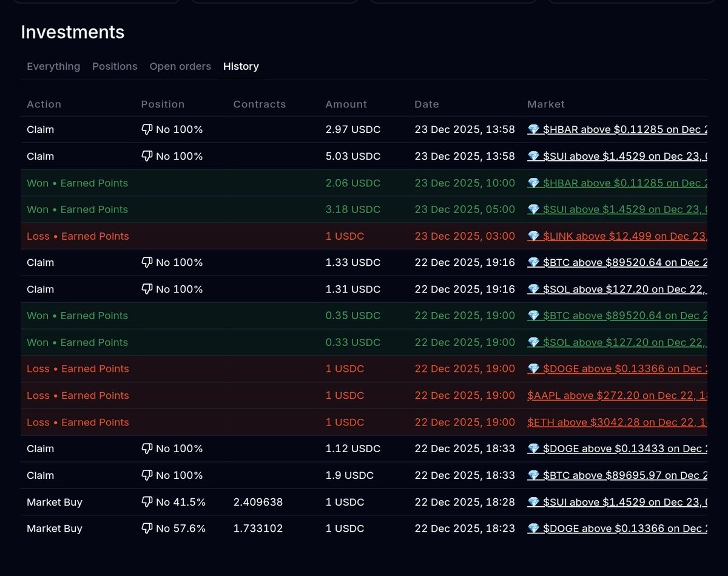
Task: Click date 23 Dec 2025, 05:00
Action: (465, 209)
